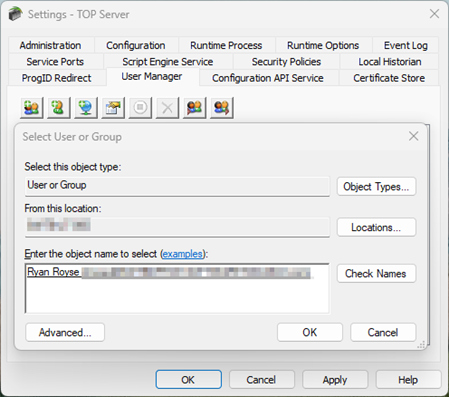Open the Event Log tab
The image size is (449, 397).
(x=406, y=45)
